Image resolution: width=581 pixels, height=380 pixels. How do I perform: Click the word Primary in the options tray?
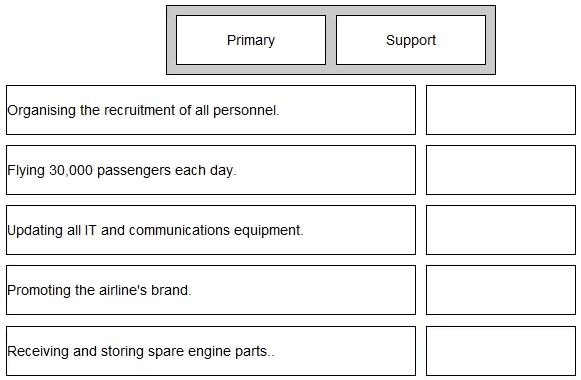tap(251, 40)
